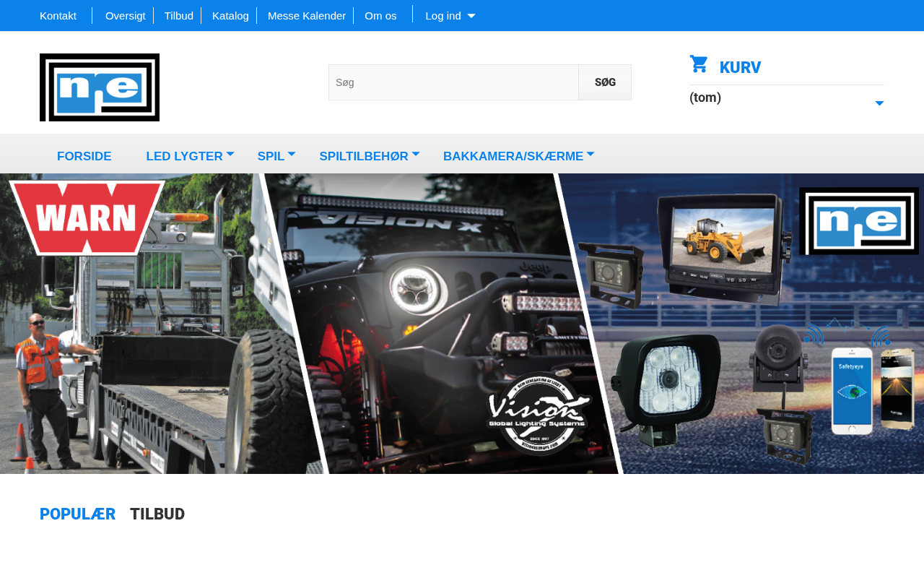
Task: Expand the cart dropdown arrow below KURV
Action: coord(879,103)
